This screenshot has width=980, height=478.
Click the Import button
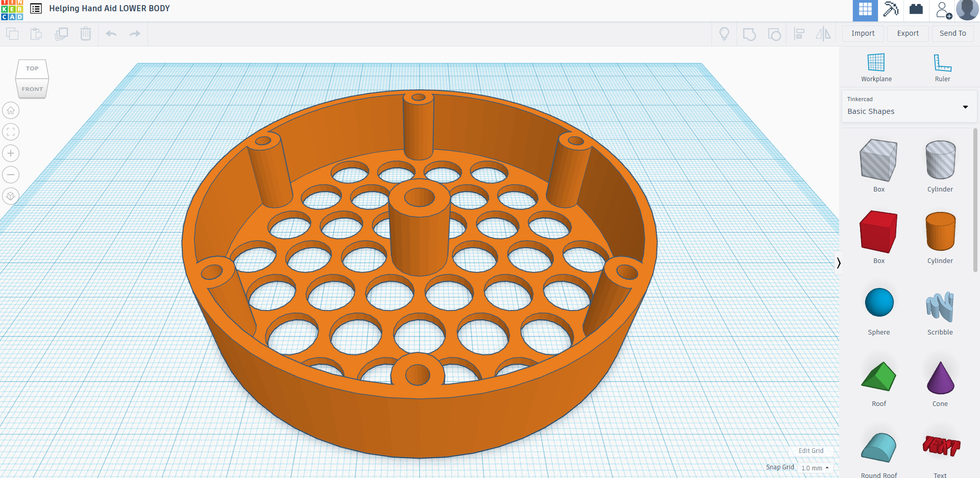(863, 33)
